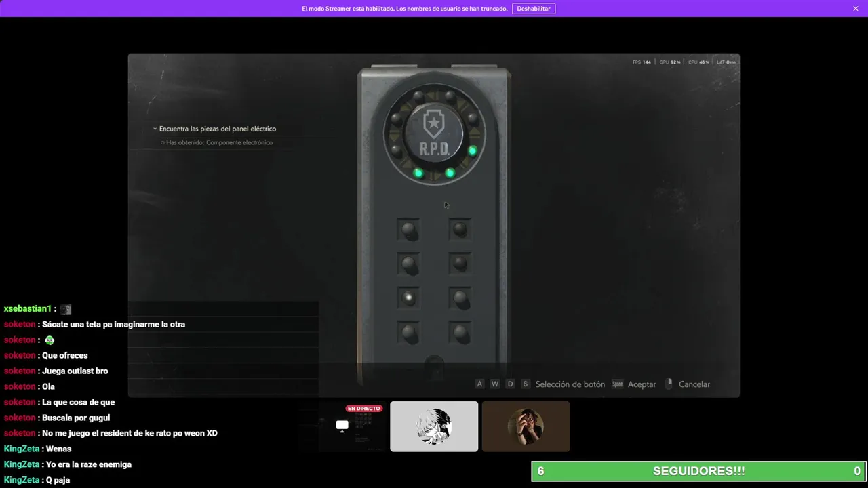Click the lit green light at ring's lower right
The height and width of the screenshot is (488, 868).
450,174
